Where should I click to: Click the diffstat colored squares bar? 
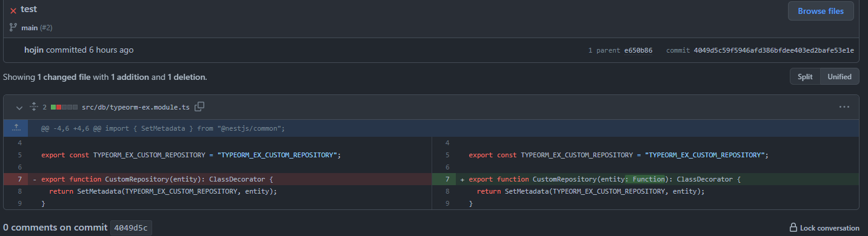tap(64, 107)
